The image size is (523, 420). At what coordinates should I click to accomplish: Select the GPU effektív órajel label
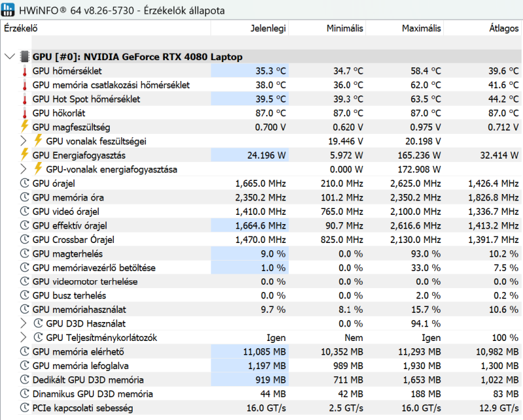click(x=70, y=225)
